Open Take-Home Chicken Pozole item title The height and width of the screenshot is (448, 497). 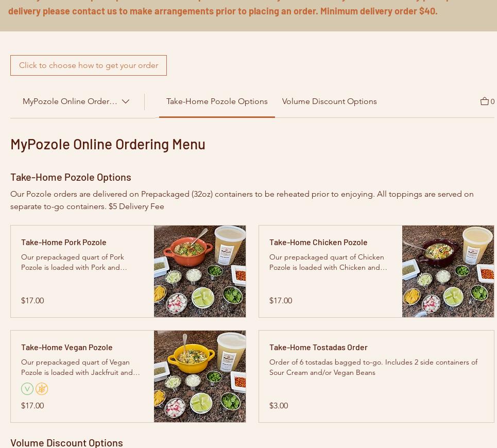coord(318,243)
